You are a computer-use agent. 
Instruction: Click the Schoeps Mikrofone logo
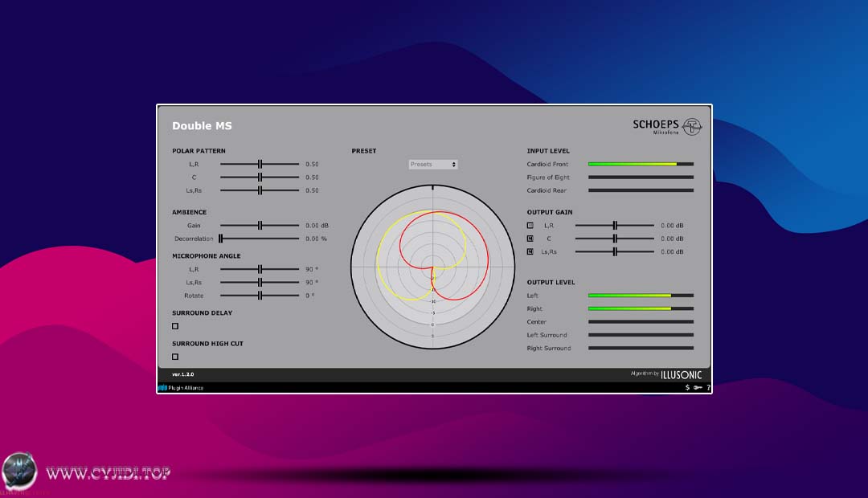667,127
